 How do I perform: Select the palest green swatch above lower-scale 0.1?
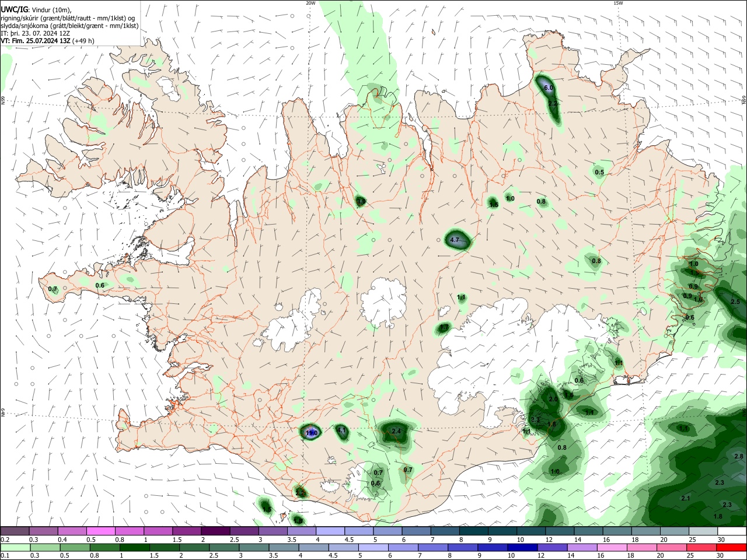(15, 547)
